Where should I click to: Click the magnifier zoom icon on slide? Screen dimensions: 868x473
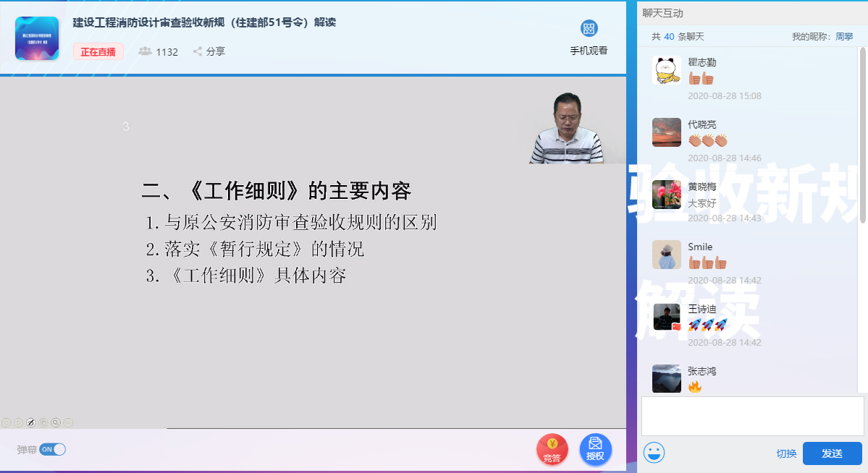pos(56,422)
